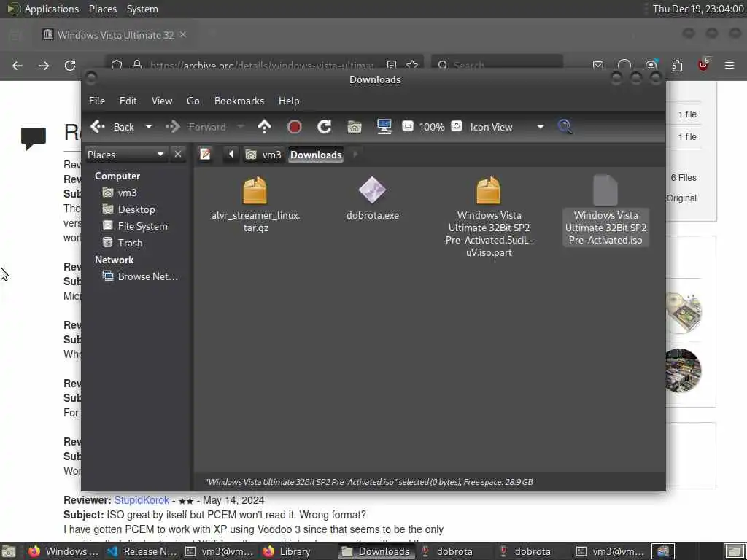The image size is (747, 560).
Task: Click path bar left scroll arrow
Action: [231, 155]
